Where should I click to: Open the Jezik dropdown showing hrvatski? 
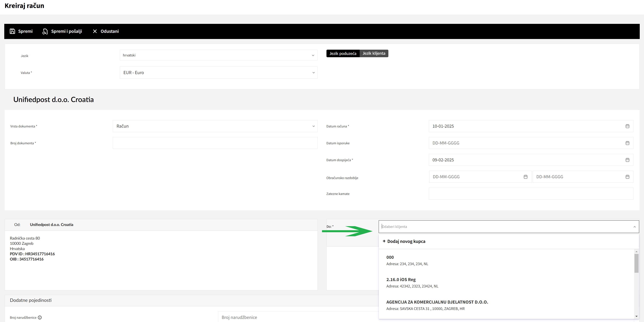[219, 55]
